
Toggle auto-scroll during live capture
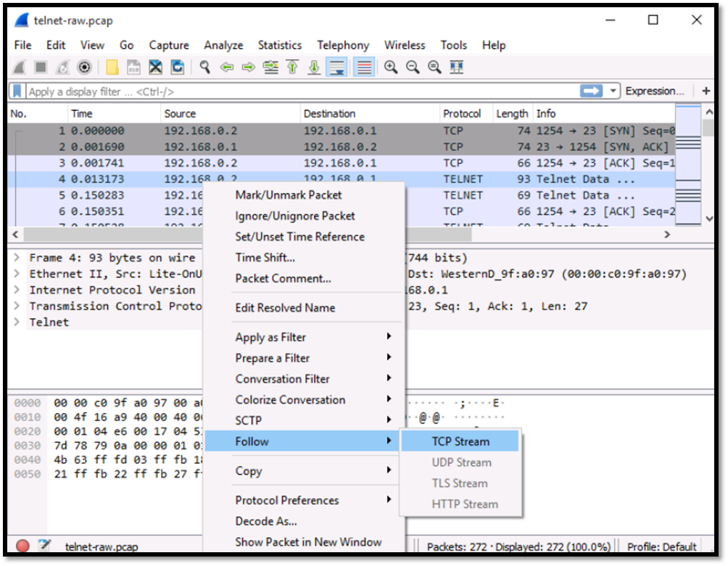(336, 67)
